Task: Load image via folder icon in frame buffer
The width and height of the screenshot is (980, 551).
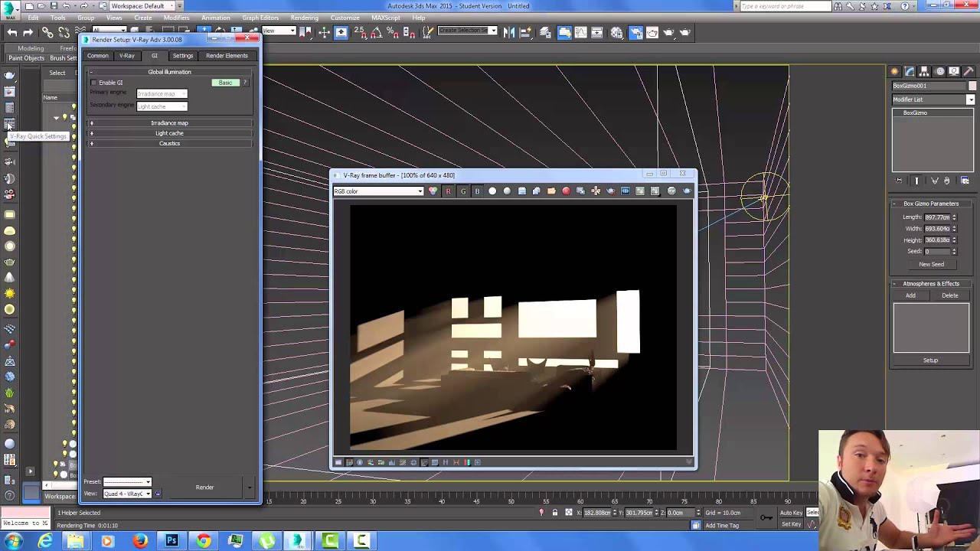Action: [551, 191]
